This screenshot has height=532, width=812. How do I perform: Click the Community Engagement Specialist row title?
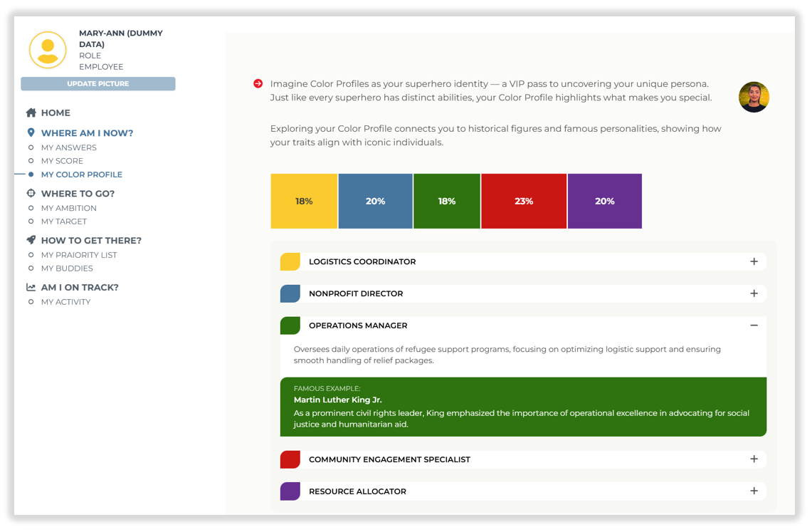pyautogui.click(x=389, y=459)
